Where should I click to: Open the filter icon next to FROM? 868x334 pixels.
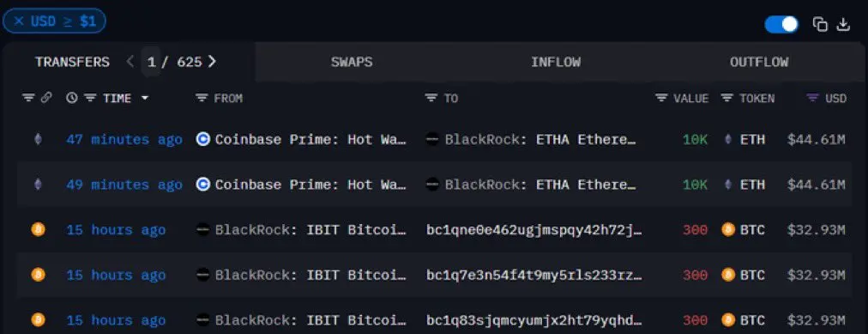coord(202,98)
